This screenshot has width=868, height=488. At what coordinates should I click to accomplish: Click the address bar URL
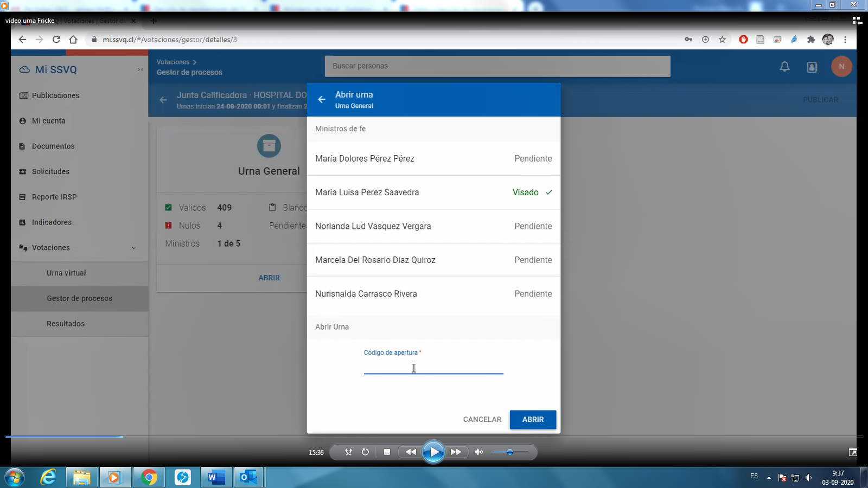pos(170,40)
